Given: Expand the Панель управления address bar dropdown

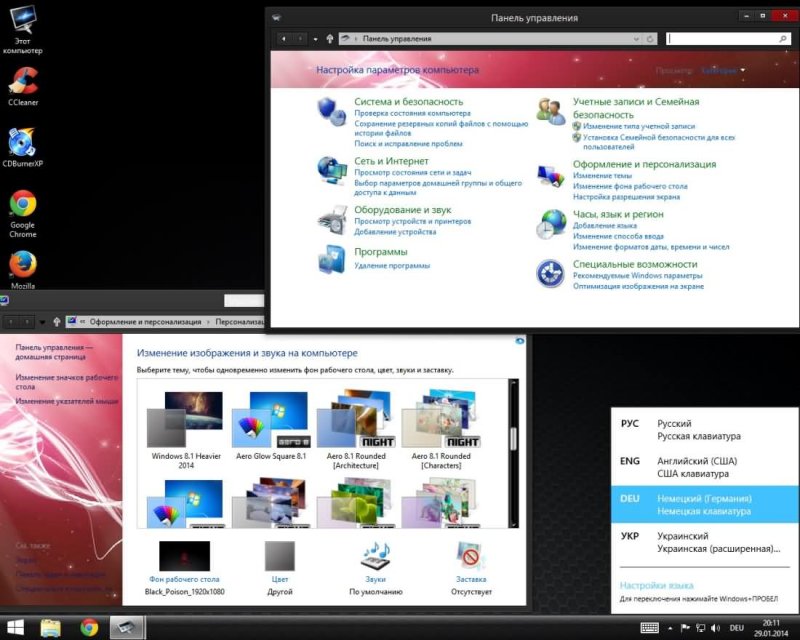Looking at the screenshot, I should click(636, 39).
